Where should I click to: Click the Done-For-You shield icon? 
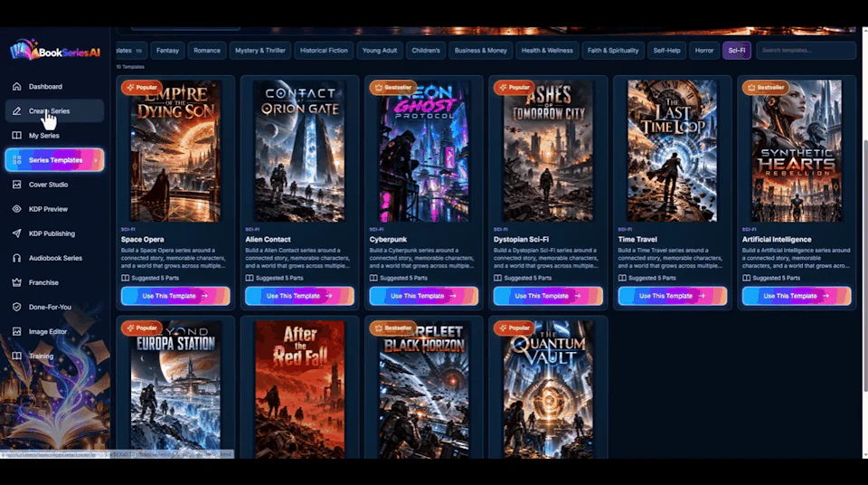(17, 307)
